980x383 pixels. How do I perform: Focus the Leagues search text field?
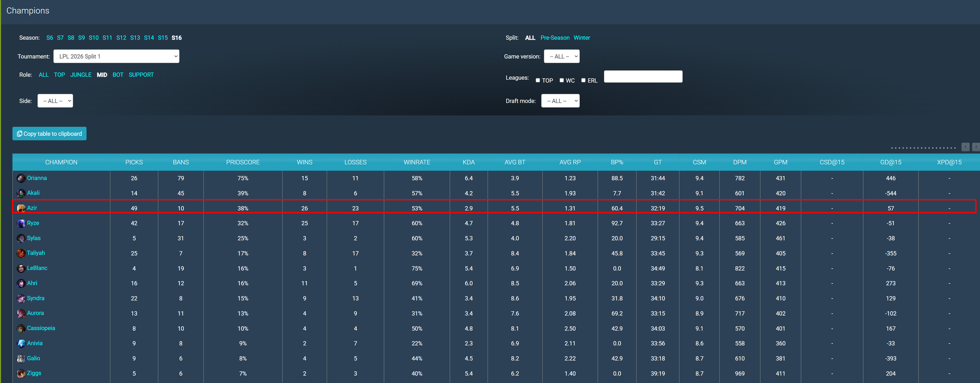[x=643, y=77]
